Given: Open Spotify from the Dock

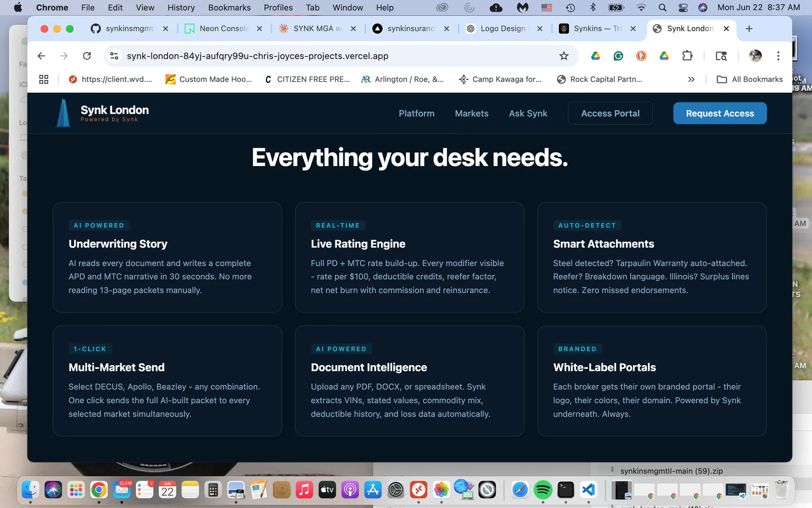Looking at the screenshot, I should tap(543, 490).
